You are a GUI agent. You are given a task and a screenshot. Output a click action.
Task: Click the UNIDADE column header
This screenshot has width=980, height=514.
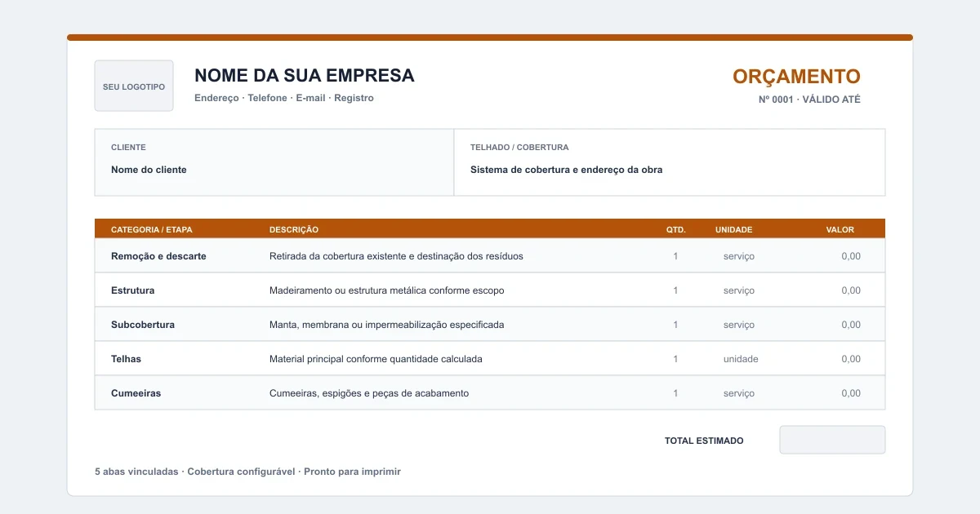pos(733,230)
